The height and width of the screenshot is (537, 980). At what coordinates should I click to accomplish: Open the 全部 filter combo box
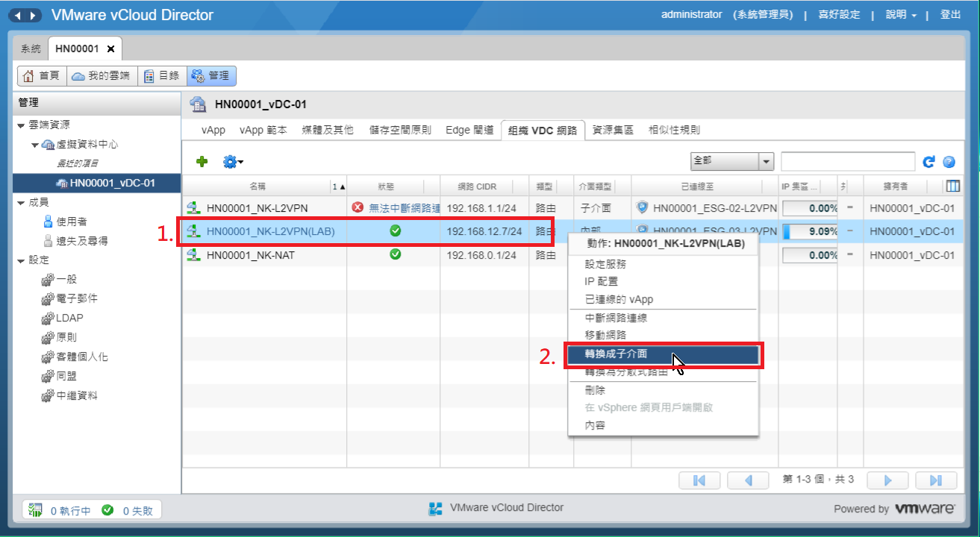733,161
